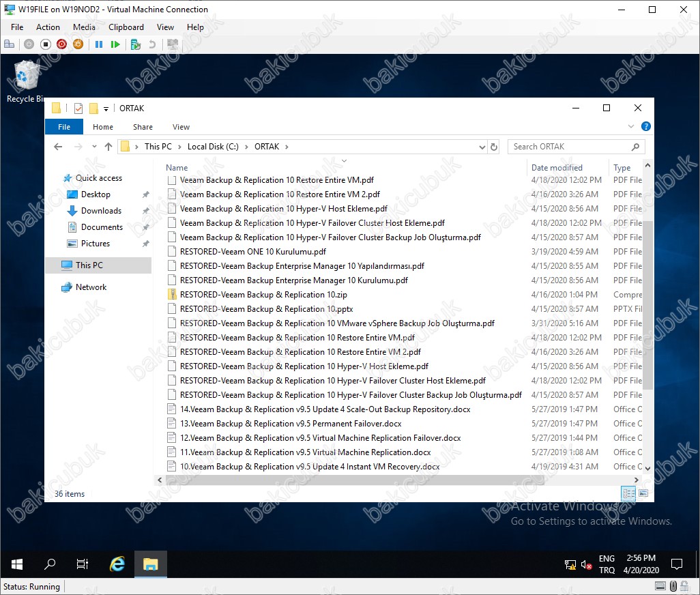Send Ctrl+Alt+Del using the VM toolbar icon
This screenshot has width=700, height=595.
9,44
